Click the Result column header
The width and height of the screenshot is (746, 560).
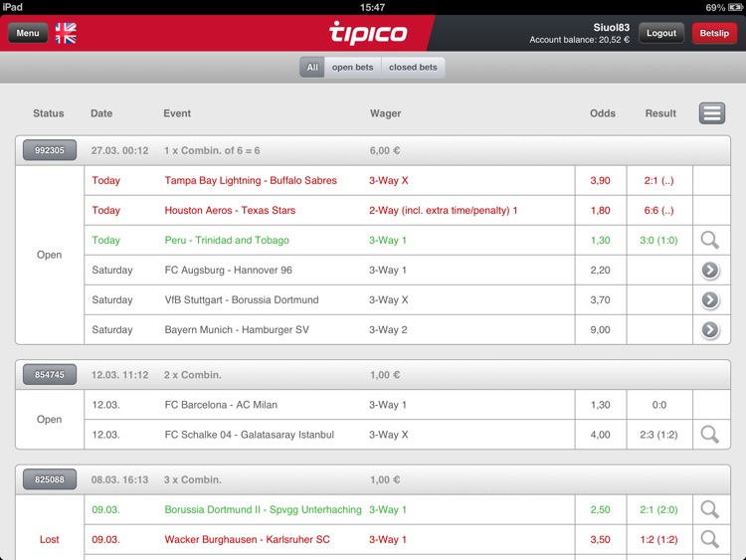pos(660,113)
